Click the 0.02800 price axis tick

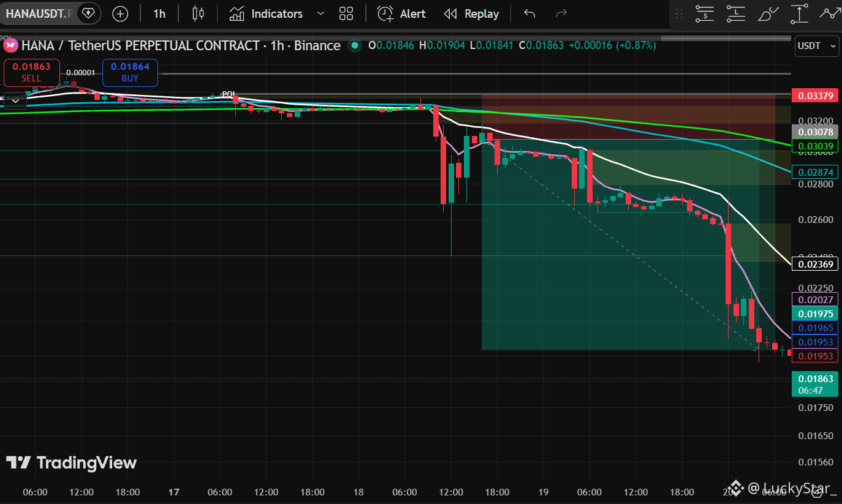pyautogui.click(x=815, y=184)
